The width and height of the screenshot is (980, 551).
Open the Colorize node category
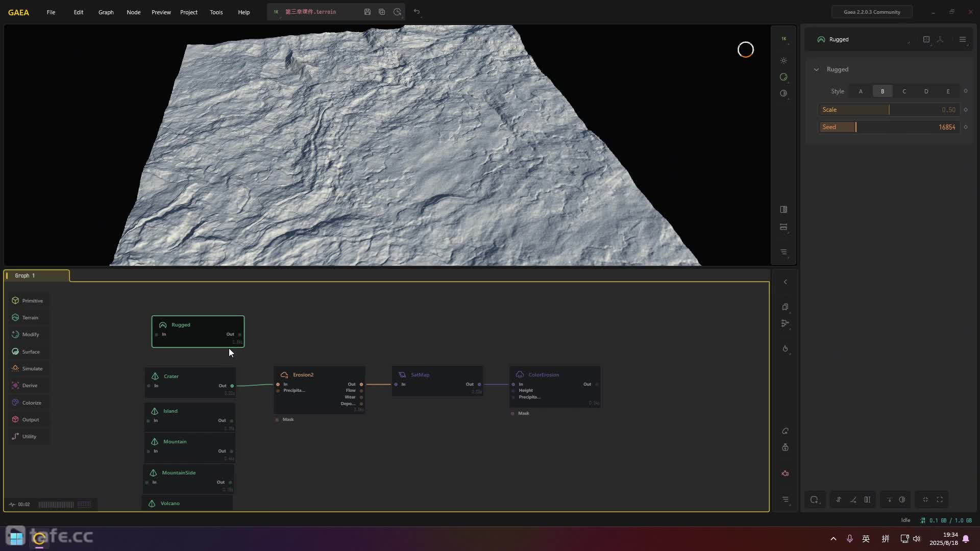[31, 403]
